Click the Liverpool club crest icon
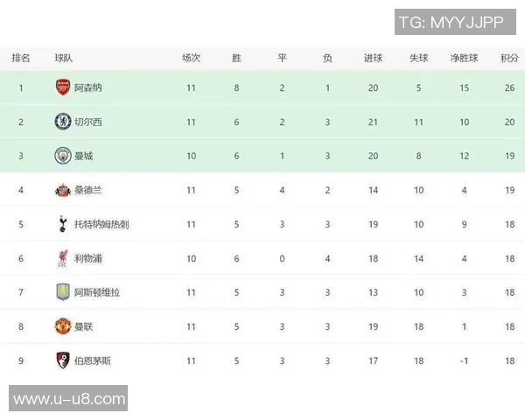This screenshot has height=420, width=525. point(63,258)
